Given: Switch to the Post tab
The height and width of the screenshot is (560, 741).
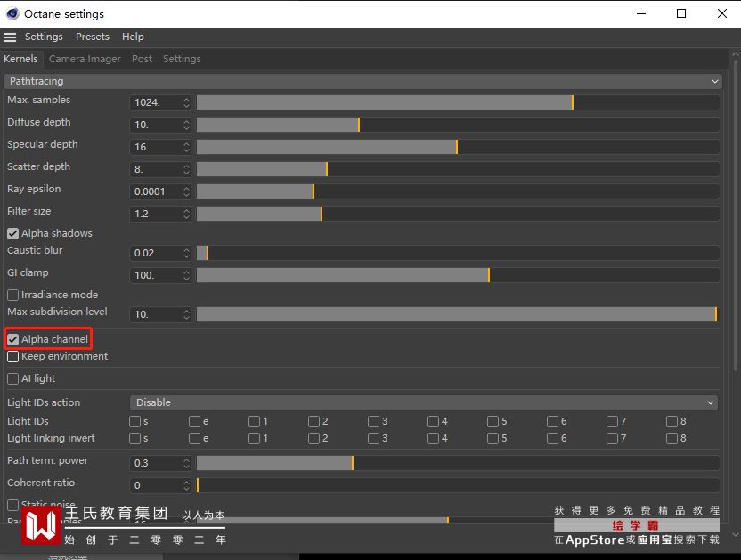Looking at the screenshot, I should click(142, 59).
